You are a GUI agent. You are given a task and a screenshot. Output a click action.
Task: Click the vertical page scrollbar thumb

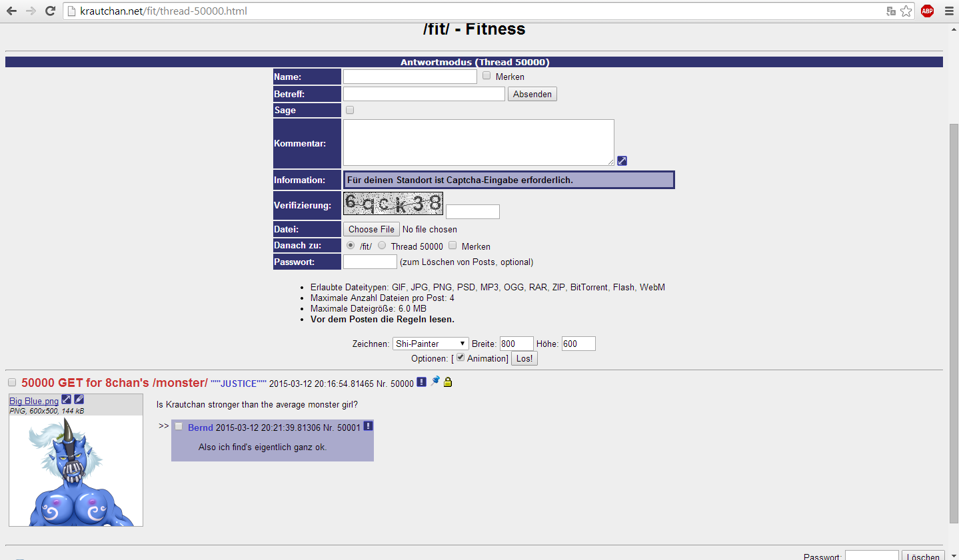point(954,323)
